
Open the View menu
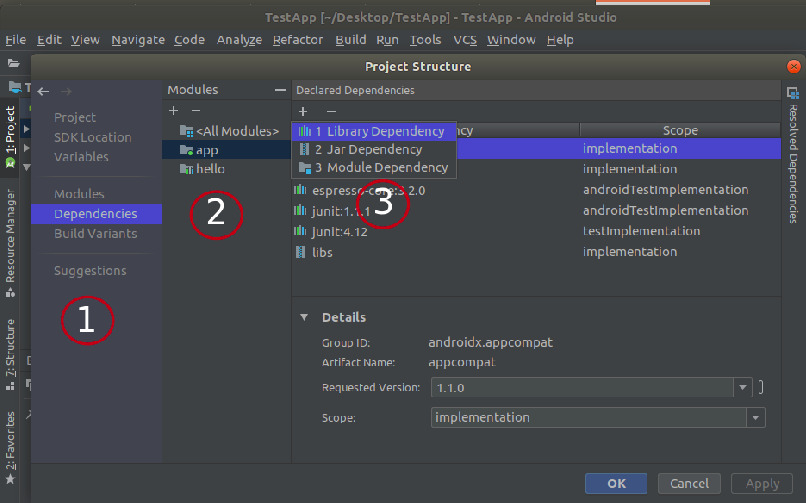pyautogui.click(x=85, y=40)
